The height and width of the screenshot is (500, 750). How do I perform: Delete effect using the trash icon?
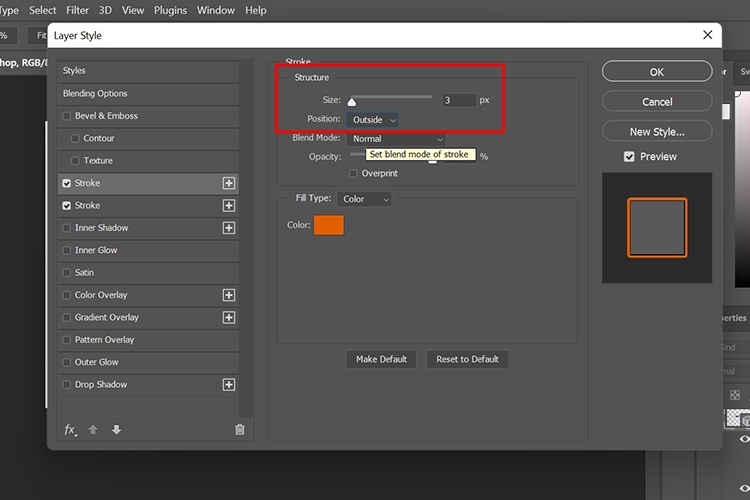tap(240, 430)
